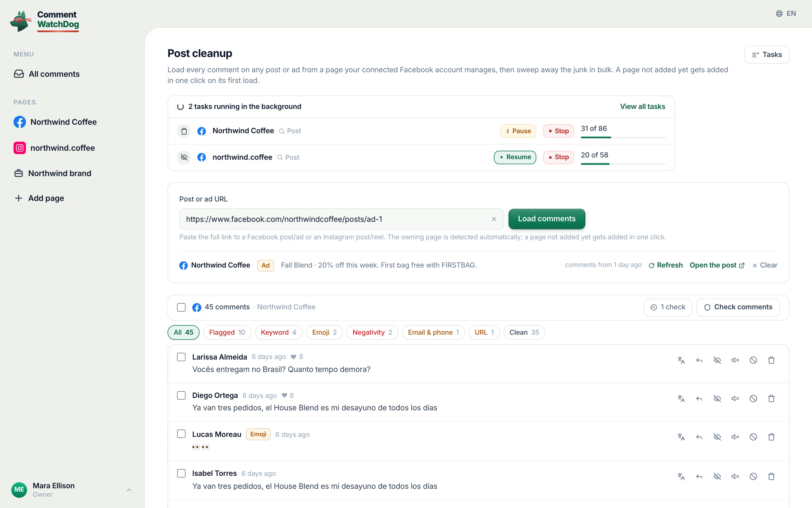Block Diego Ortega via ban icon
Screen dimensions: 812x508
pos(753,398)
